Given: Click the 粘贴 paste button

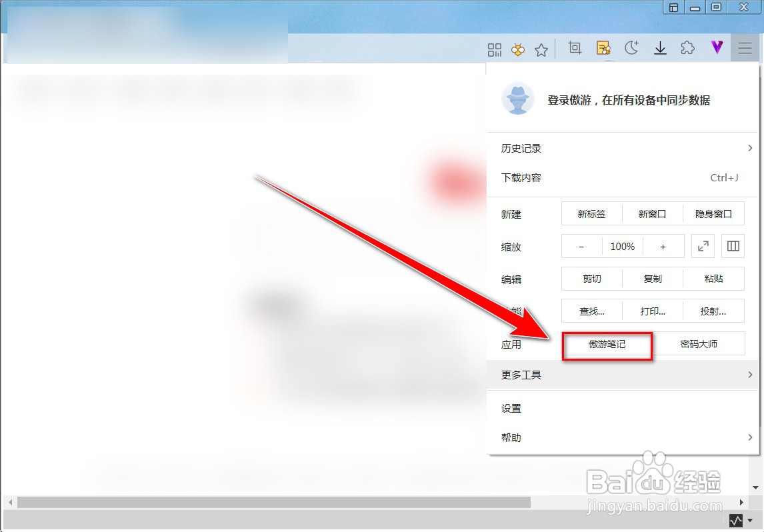Looking at the screenshot, I should click(714, 279).
